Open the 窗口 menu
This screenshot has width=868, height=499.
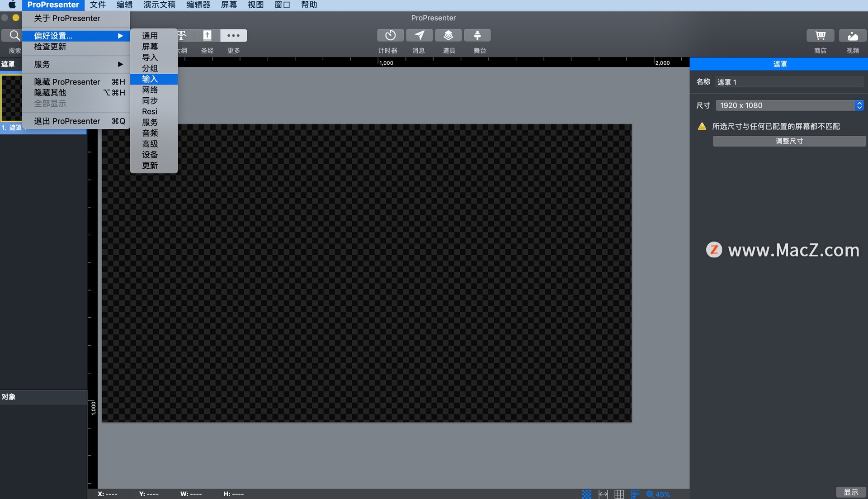(282, 5)
